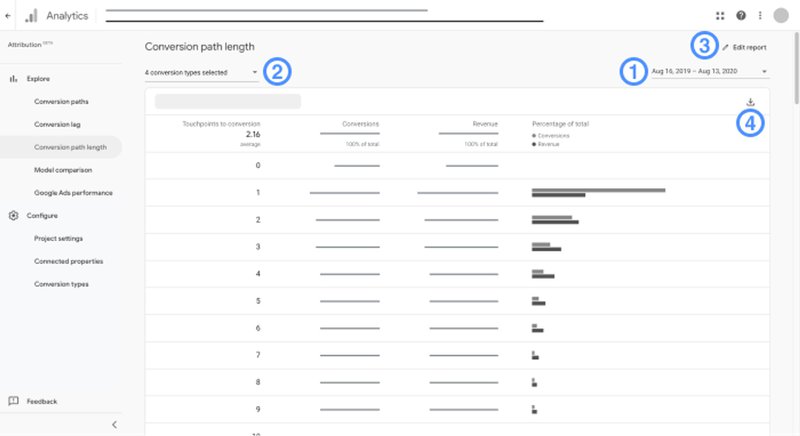Image resolution: width=800 pixels, height=436 pixels.
Task: Click the Conversions legend entry
Action: click(551, 136)
